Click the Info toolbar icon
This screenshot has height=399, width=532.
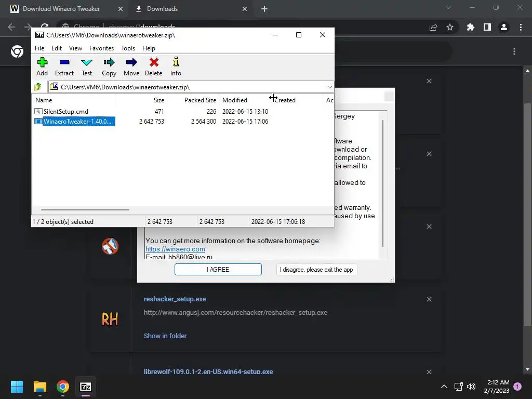(x=176, y=66)
